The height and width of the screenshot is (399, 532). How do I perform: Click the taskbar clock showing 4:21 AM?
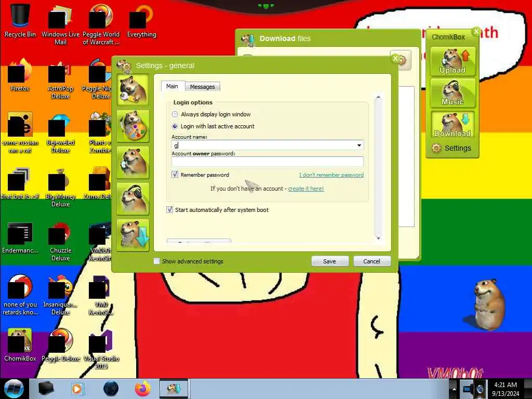point(506,389)
